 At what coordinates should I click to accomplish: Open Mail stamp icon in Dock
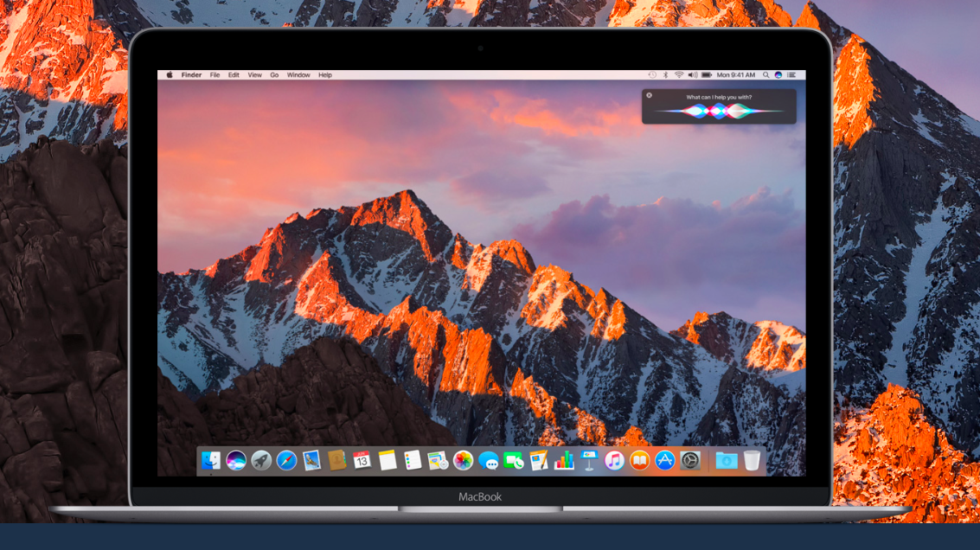(x=311, y=461)
